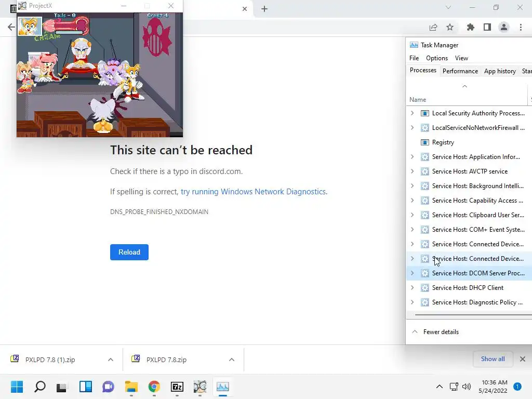Open the volume tray icon
The image size is (532, 399).
pos(467,387)
